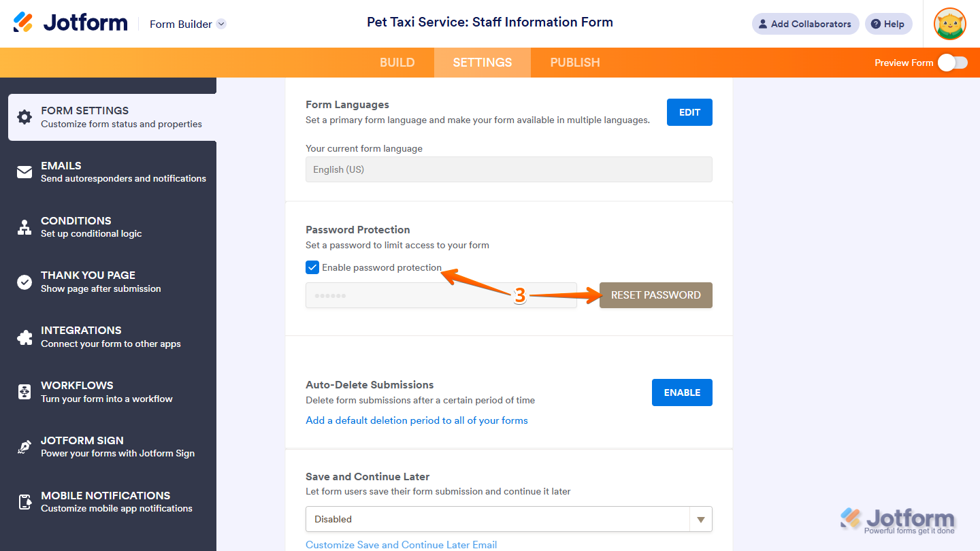Select the Thank You Page checkmark icon
This screenshot has width=980, height=551.
click(24, 282)
